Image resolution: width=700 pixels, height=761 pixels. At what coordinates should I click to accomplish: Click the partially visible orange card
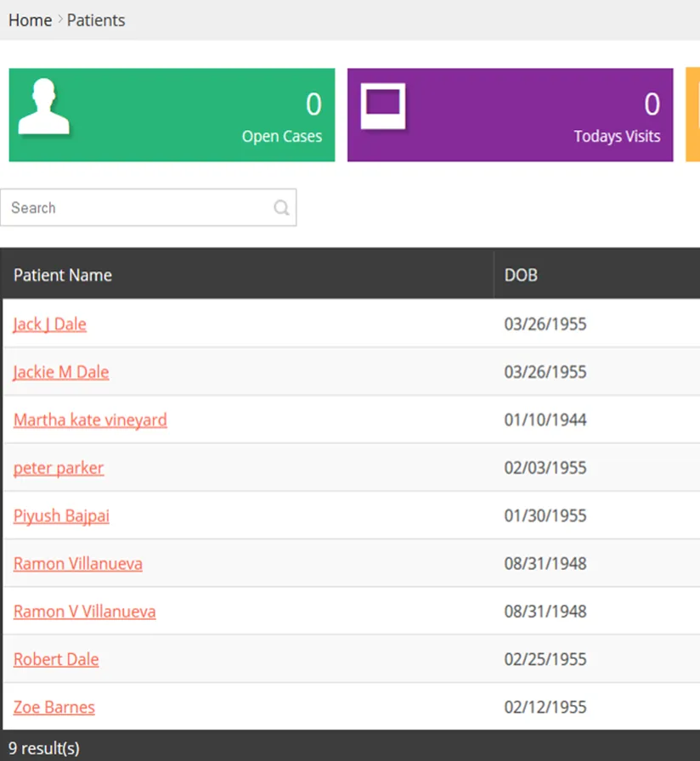click(x=695, y=115)
